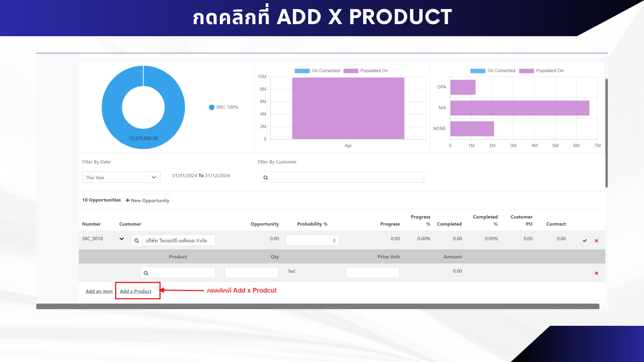This screenshot has height=362, width=644.
Task: Toggle SRC 100% donut legend item
Action: click(223, 107)
